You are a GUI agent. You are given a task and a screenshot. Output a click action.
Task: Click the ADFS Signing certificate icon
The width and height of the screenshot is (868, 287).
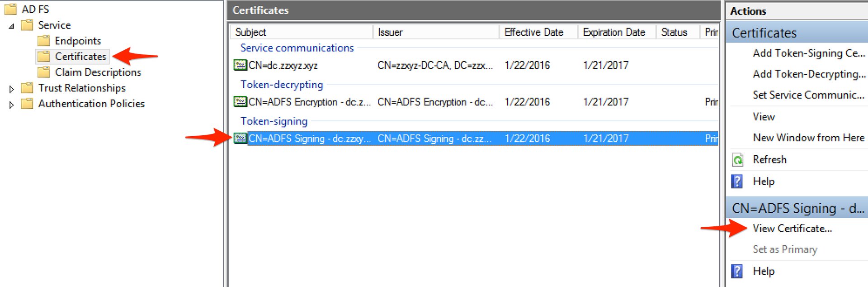coord(240,139)
